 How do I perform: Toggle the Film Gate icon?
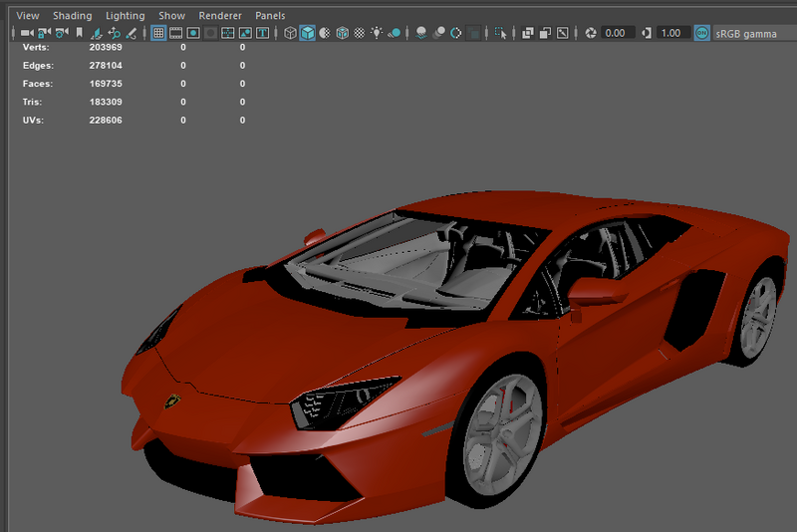176,33
